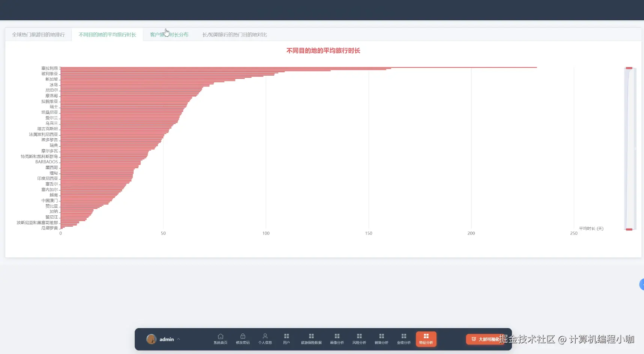Open the 长/短期旅行的热门目的地对比 tab
The width and height of the screenshot is (644, 354).
[235, 35]
